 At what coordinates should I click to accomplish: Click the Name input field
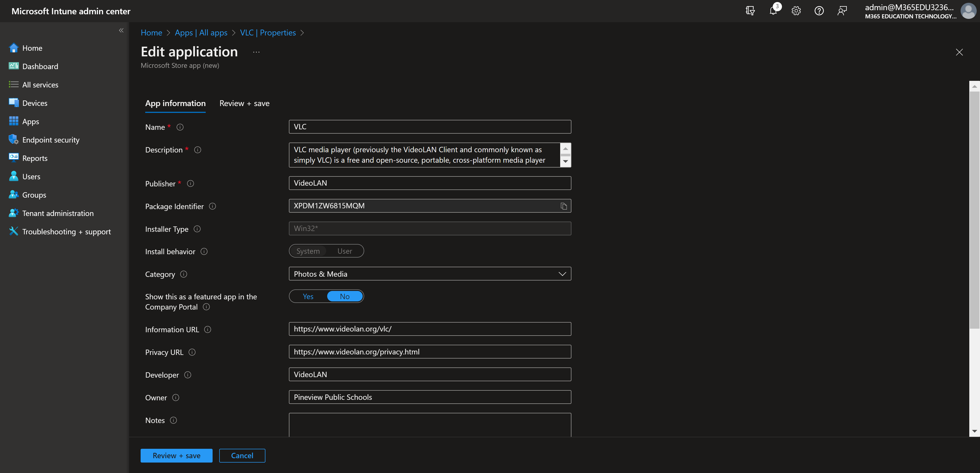[x=430, y=127]
